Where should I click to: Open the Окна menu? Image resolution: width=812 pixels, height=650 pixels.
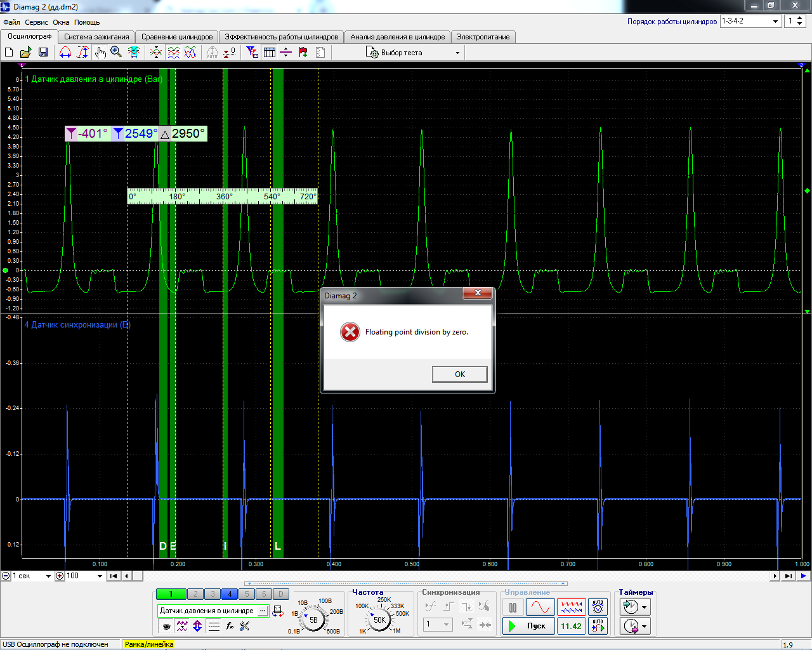coord(61,22)
